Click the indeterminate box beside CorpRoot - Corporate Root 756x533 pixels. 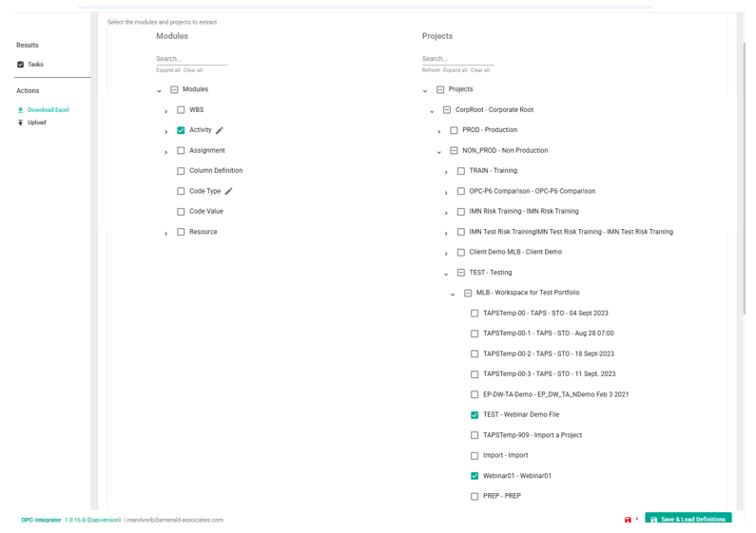tap(447, 110)
